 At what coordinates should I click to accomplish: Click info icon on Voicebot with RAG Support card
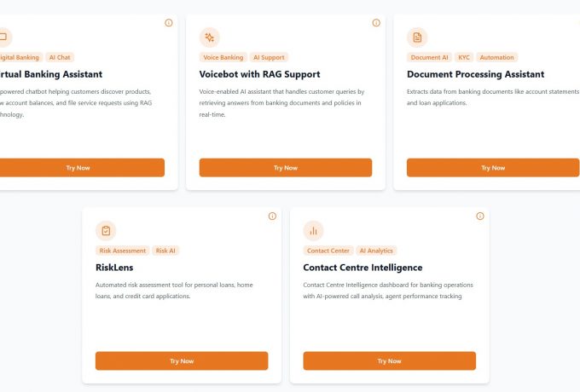tap(376, 23)
